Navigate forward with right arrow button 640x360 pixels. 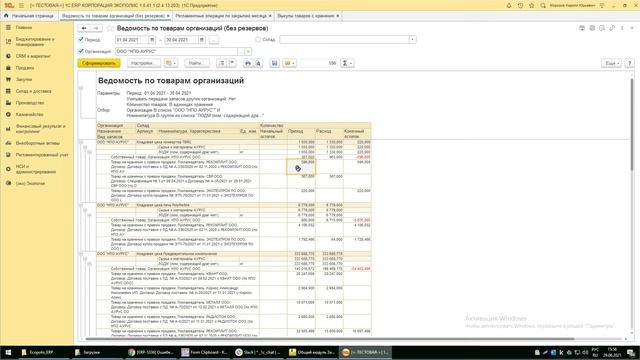pos(96,28)
